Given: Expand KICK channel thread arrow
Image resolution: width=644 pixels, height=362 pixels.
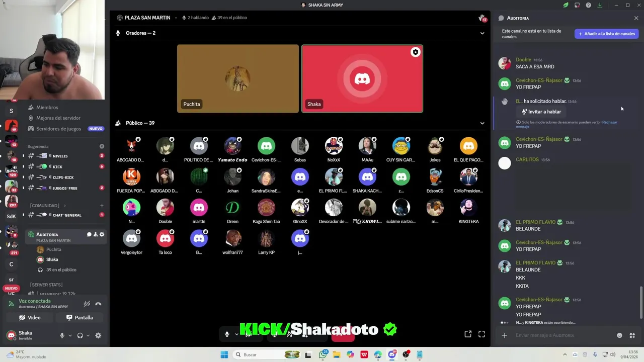Looking at the screenshot, I should [x=23, y=166].
